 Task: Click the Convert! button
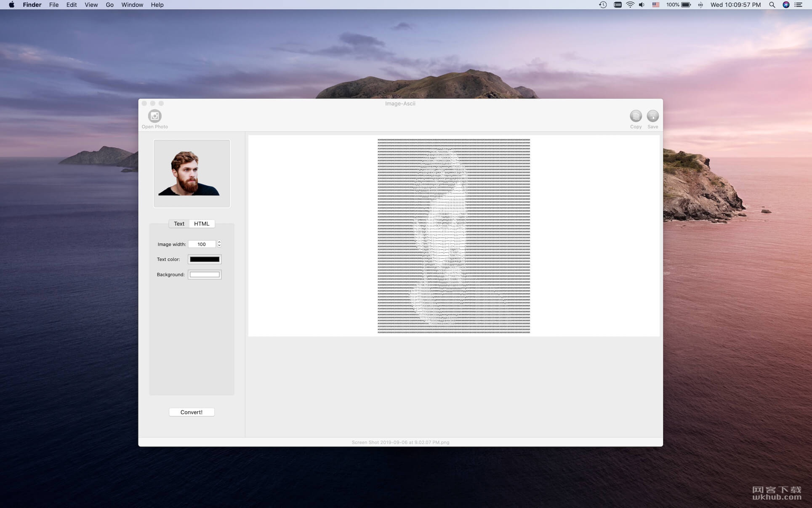click(x=192, y=412)
